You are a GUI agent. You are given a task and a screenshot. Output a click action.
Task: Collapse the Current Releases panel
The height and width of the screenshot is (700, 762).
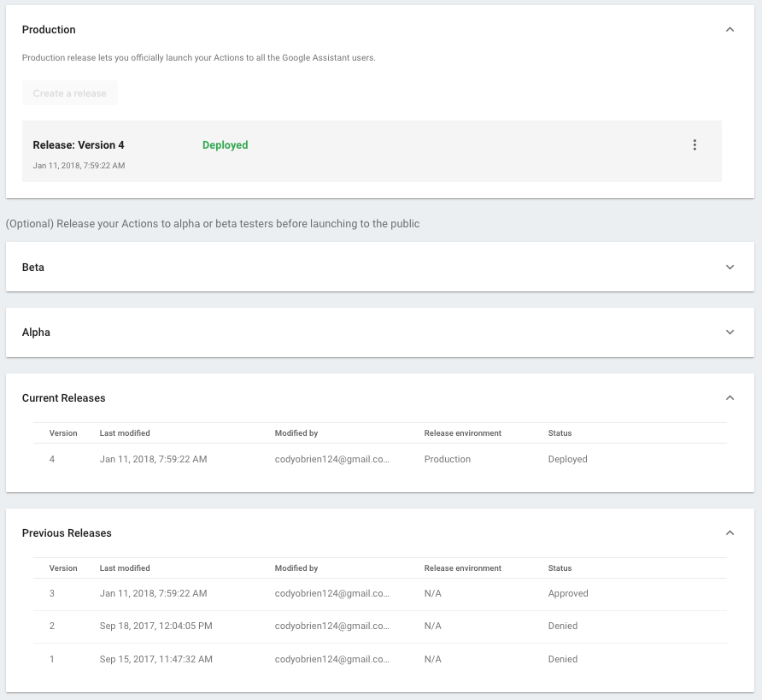[730, 397]
